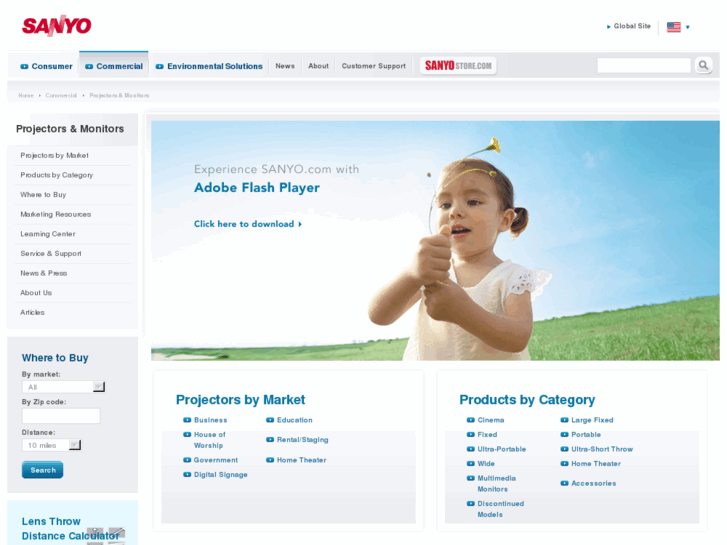Open Products by Category in sidebar
Screen dimensions: 727x545
(57, 175)
